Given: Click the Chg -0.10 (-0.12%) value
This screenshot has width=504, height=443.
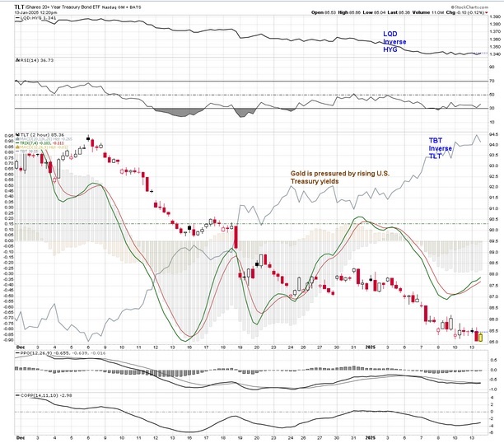Looking at the screenshot, I should 465,12.
